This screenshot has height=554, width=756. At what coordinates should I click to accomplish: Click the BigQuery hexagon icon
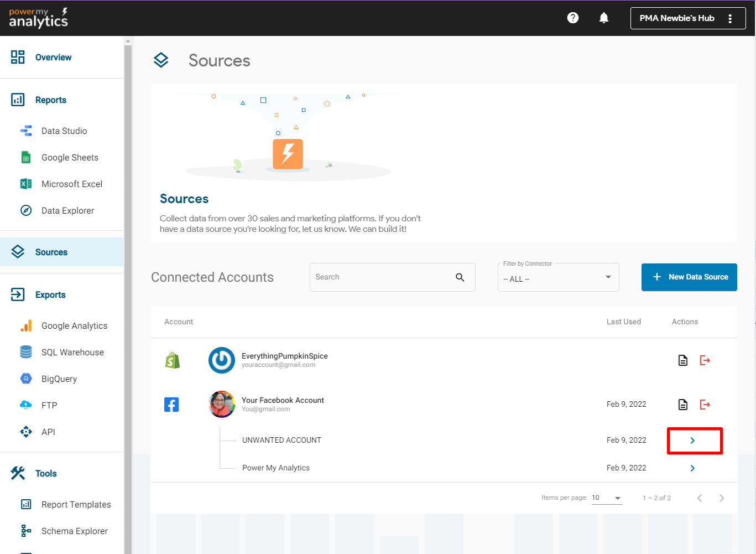[x=26, y=379]
